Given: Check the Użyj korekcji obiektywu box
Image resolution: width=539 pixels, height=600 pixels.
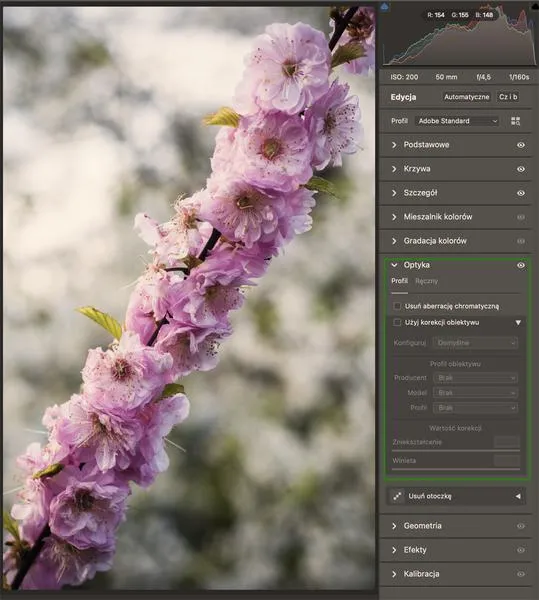Looking at the screenshot, I should tap(397, 323).
